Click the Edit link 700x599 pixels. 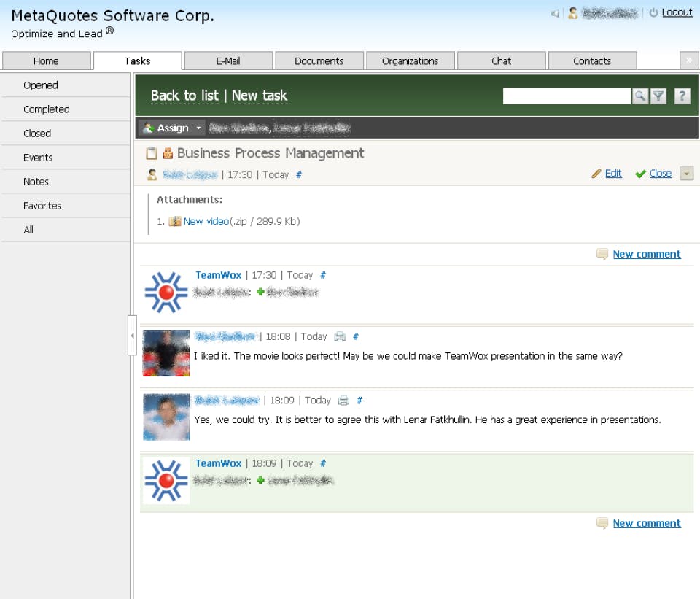pos(613,174)
